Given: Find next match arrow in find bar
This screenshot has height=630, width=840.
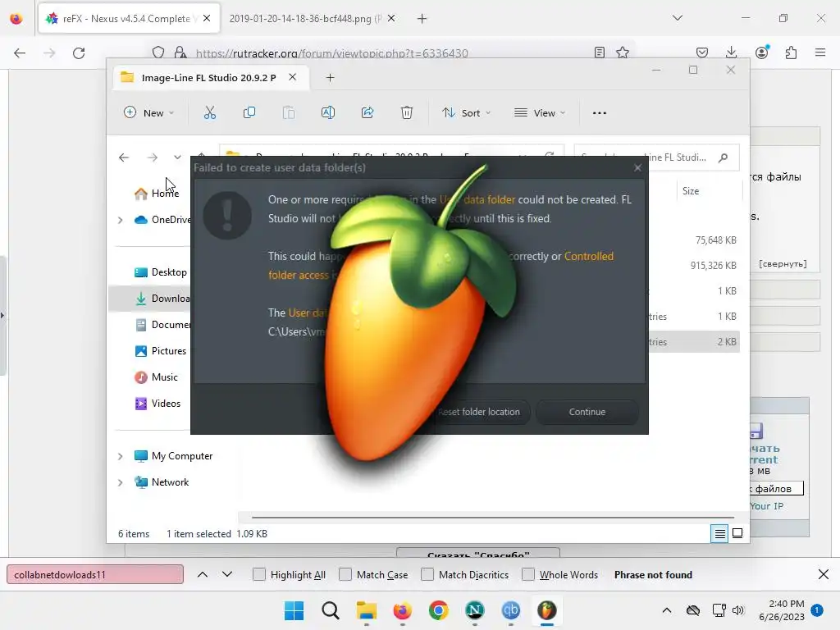Looking at the screenshot, I should [x=227, y=574].
